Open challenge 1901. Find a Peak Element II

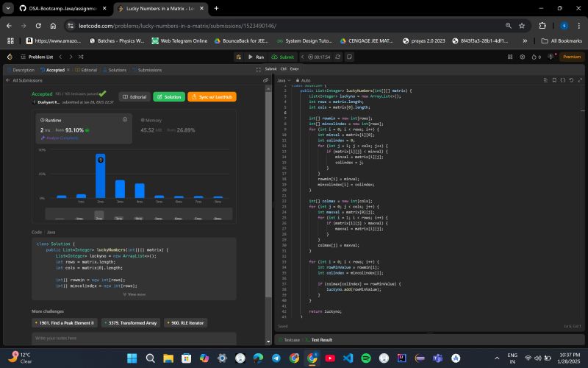click(x=65, y=323)
